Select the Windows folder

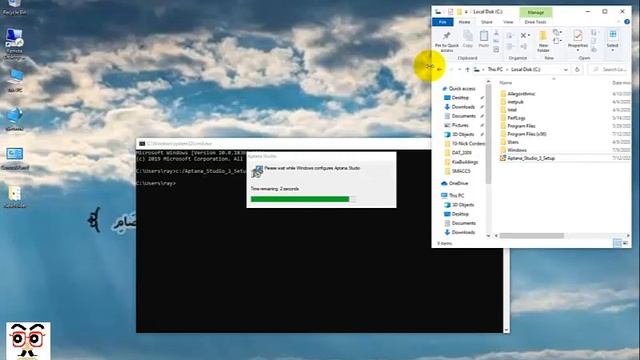coord(517,150)
